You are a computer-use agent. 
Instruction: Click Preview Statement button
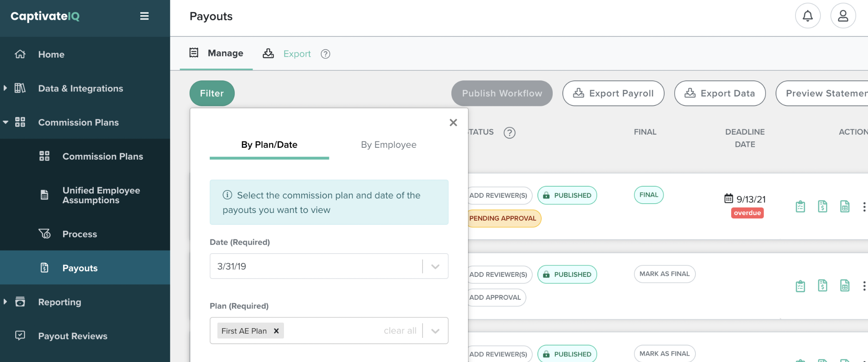click(822, 93)
